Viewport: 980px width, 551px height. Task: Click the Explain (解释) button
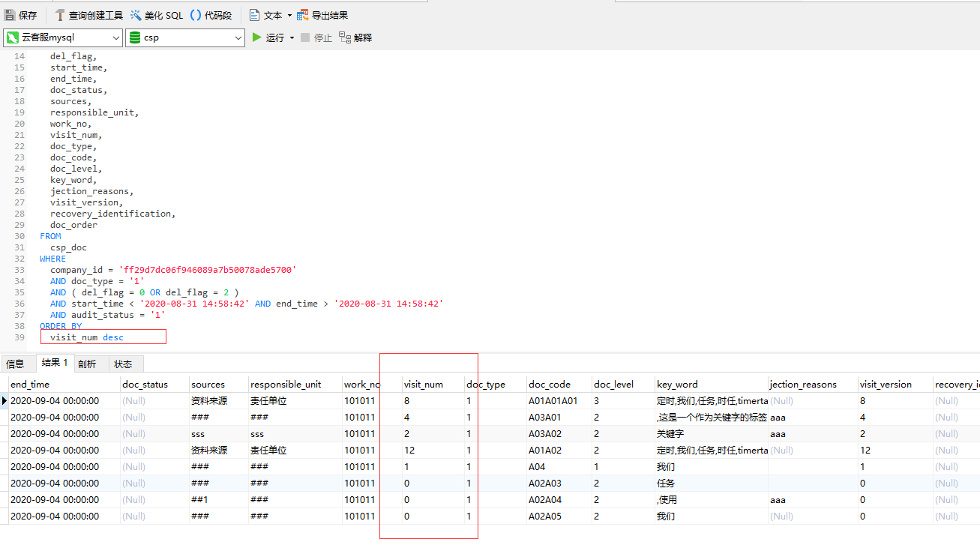click(355, 37)
